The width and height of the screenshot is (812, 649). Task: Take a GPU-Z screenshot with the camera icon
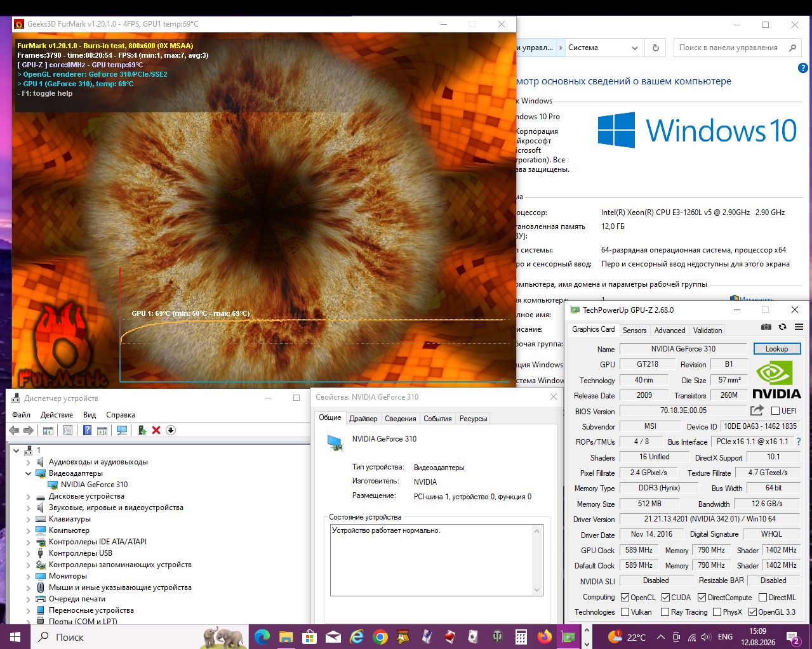(766, 327)
